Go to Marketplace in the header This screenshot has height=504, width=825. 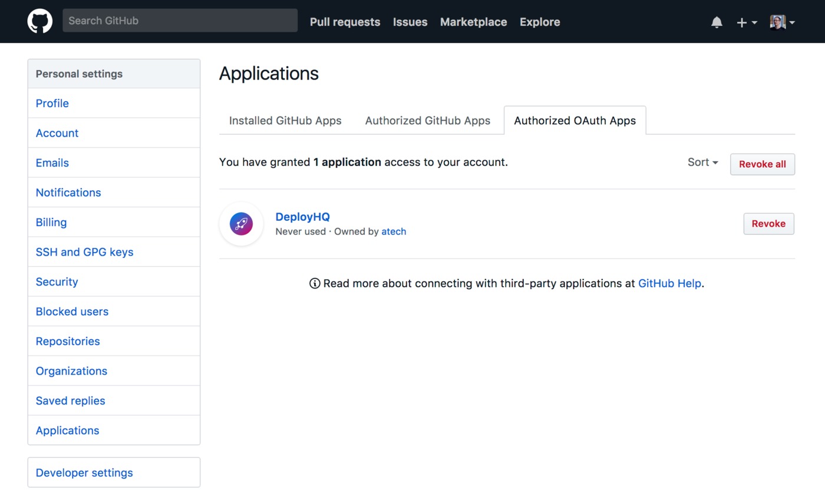pyautogui.click(x=473, y=22)
